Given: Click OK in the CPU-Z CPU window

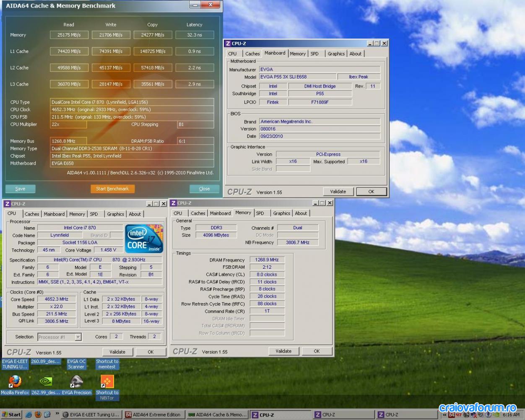Looking at the screenshot, I should tap(151, 352).
